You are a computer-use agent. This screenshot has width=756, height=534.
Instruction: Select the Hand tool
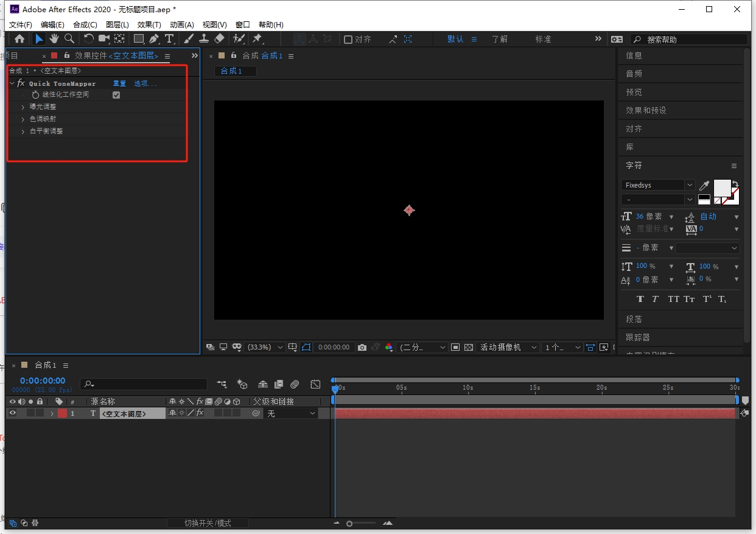(x=54, y=39)
